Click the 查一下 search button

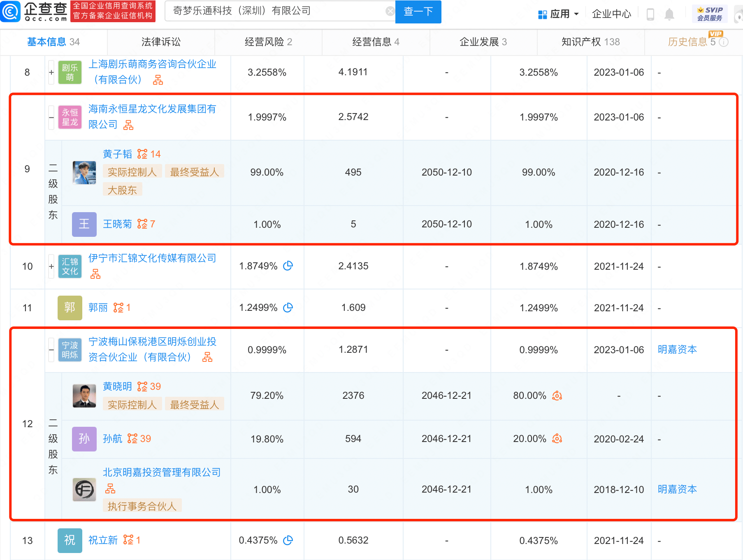pos(418,12)
